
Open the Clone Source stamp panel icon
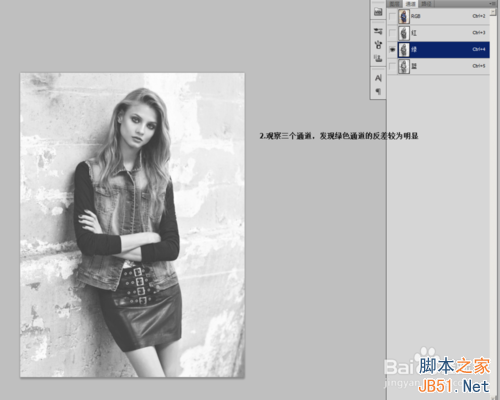378,58
